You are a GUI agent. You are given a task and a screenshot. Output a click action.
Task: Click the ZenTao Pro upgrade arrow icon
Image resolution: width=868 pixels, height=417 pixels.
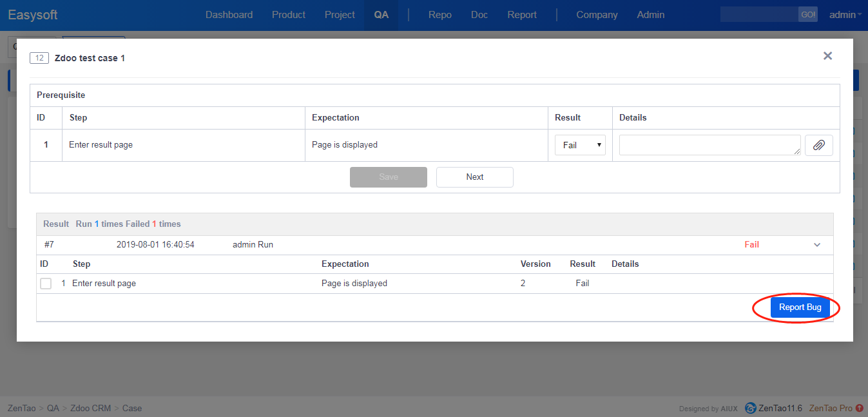860,408
